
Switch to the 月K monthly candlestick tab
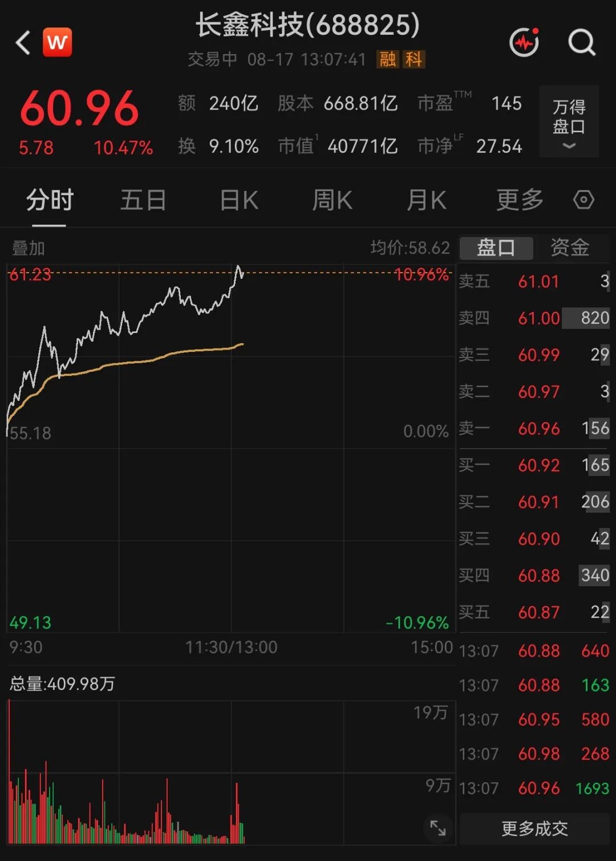(426, 200)
